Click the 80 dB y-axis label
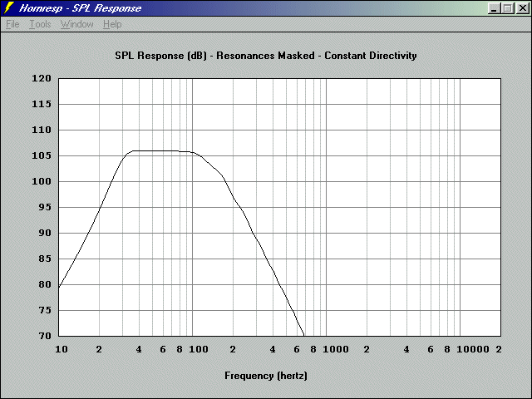The image size is (532, 399). coord(44,284)
